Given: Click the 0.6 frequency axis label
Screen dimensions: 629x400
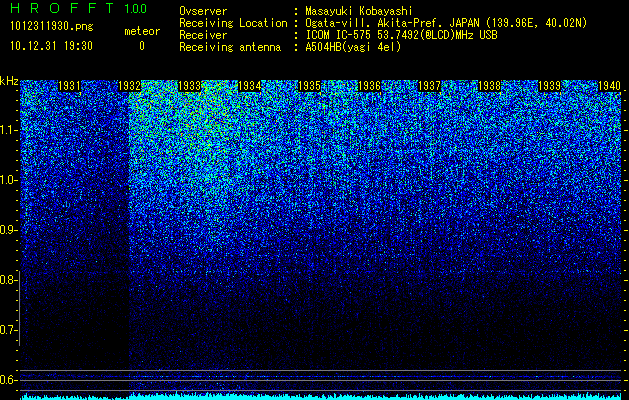Looking at the screenshot, I should (x=8, y=380).
